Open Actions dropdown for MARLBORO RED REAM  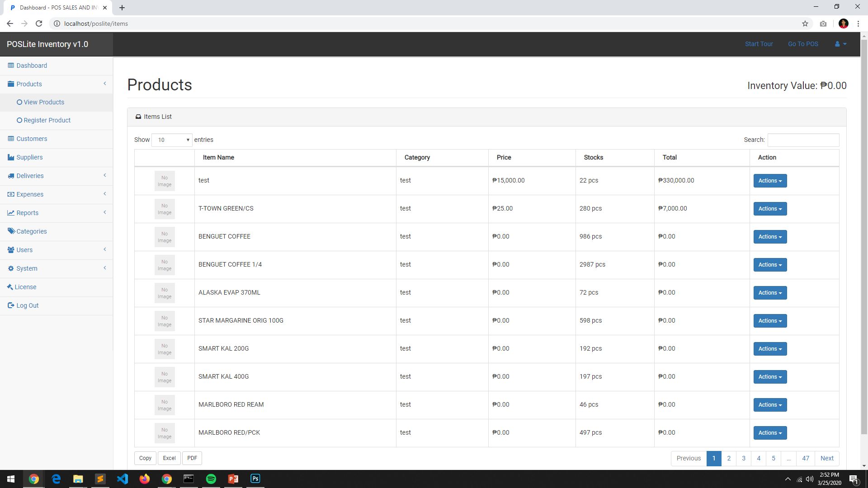pos(770,405)
